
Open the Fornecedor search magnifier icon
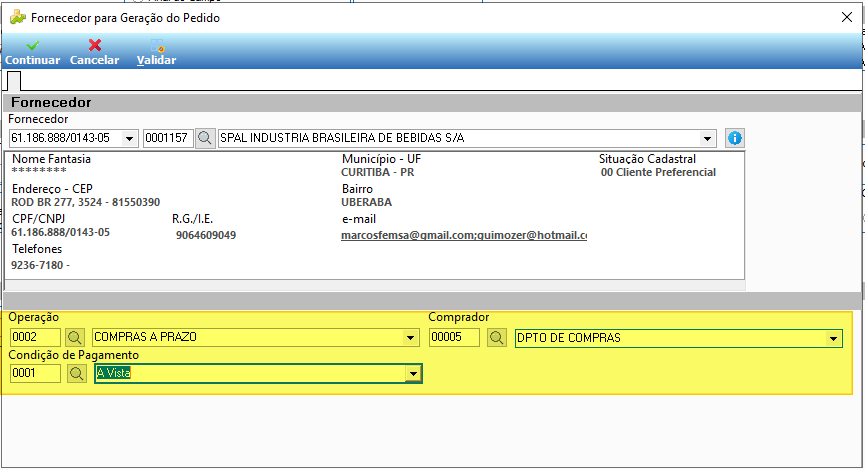coord(205,138)
